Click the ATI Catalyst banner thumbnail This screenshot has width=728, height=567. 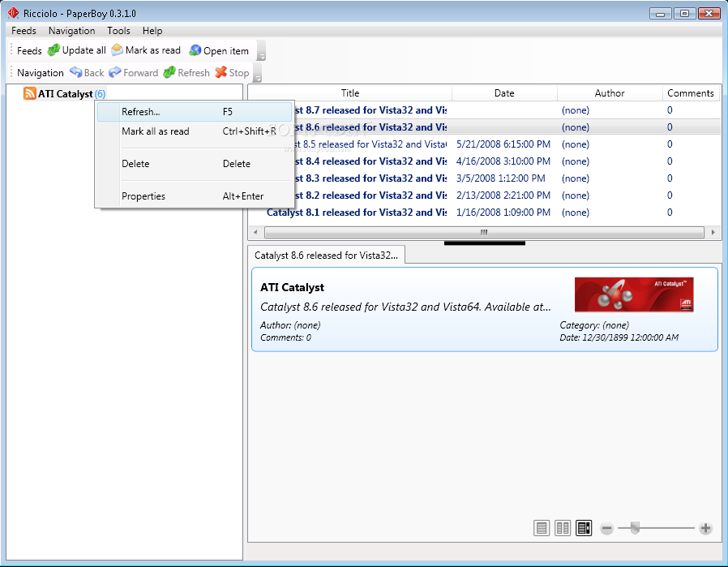(634, 294)
